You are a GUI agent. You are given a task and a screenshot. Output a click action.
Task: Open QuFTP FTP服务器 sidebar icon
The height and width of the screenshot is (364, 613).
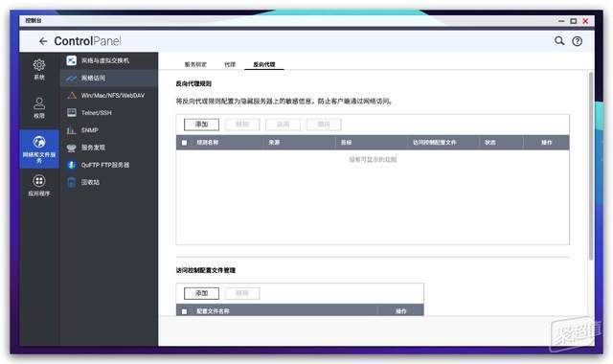tap(72, 165)
